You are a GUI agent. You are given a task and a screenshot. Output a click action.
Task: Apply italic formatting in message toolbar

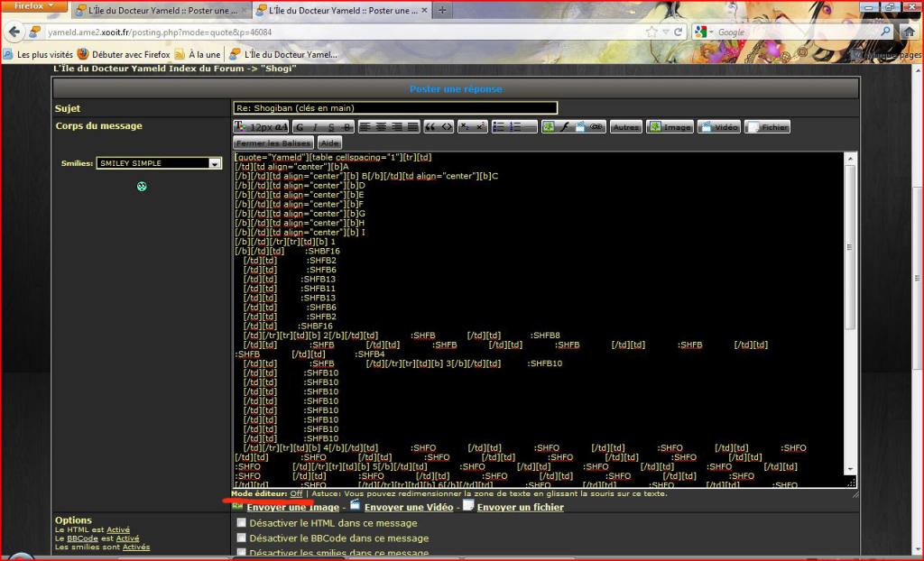point(315,126)
